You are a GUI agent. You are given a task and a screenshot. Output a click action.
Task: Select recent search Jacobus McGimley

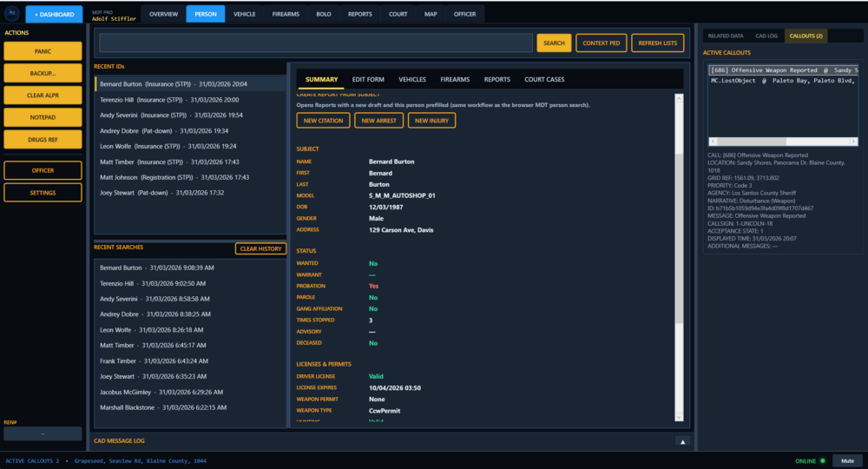click(x=190, y=392)
